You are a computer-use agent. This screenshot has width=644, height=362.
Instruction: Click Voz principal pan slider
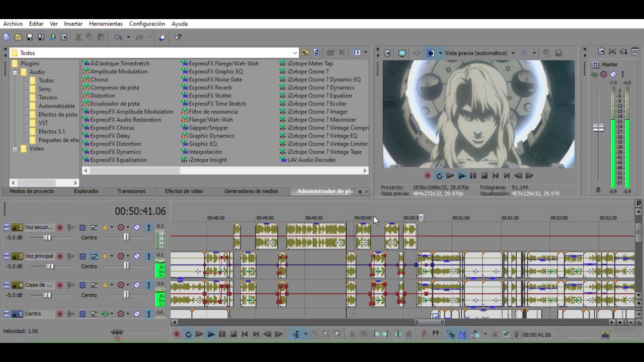126,266
